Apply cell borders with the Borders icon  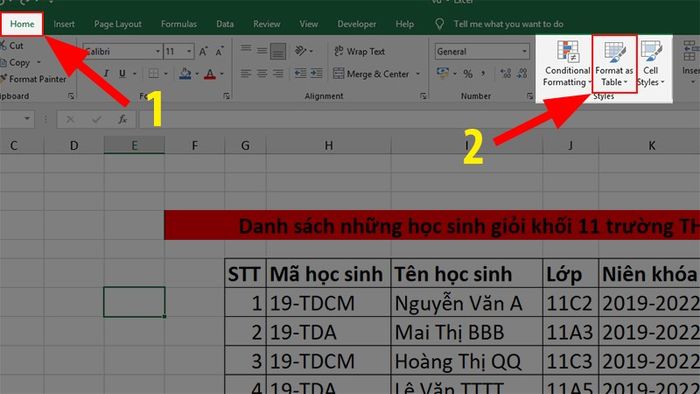tap(154, 74)
